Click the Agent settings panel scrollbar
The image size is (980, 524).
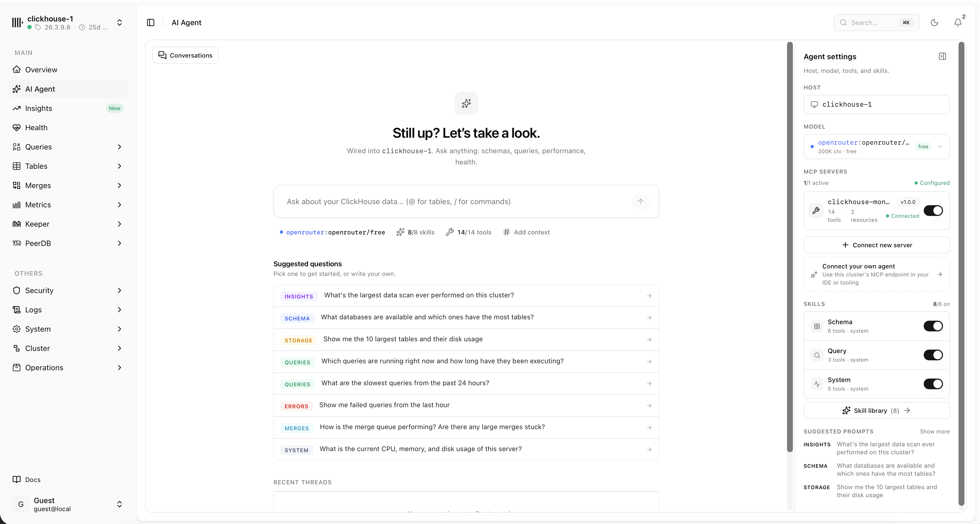coord(961,274)
